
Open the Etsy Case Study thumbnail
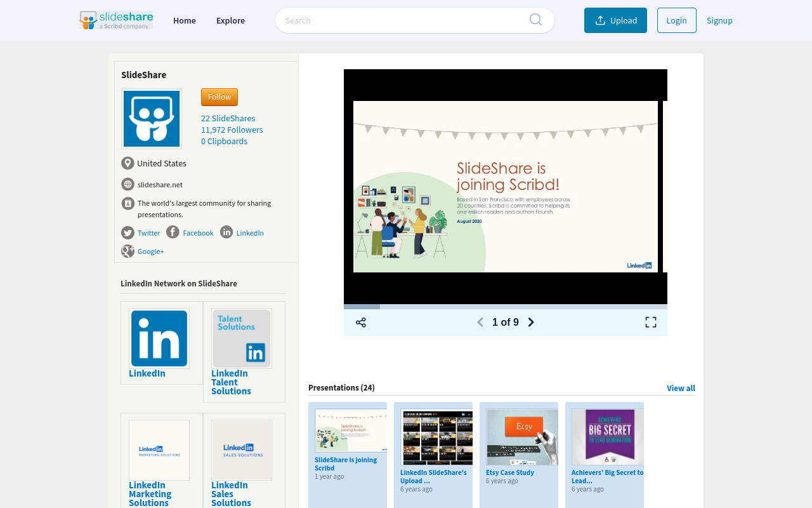522,437
